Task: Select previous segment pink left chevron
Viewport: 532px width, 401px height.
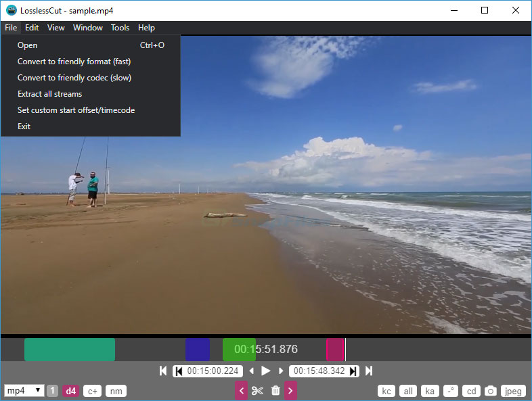Action: point(241,390)
